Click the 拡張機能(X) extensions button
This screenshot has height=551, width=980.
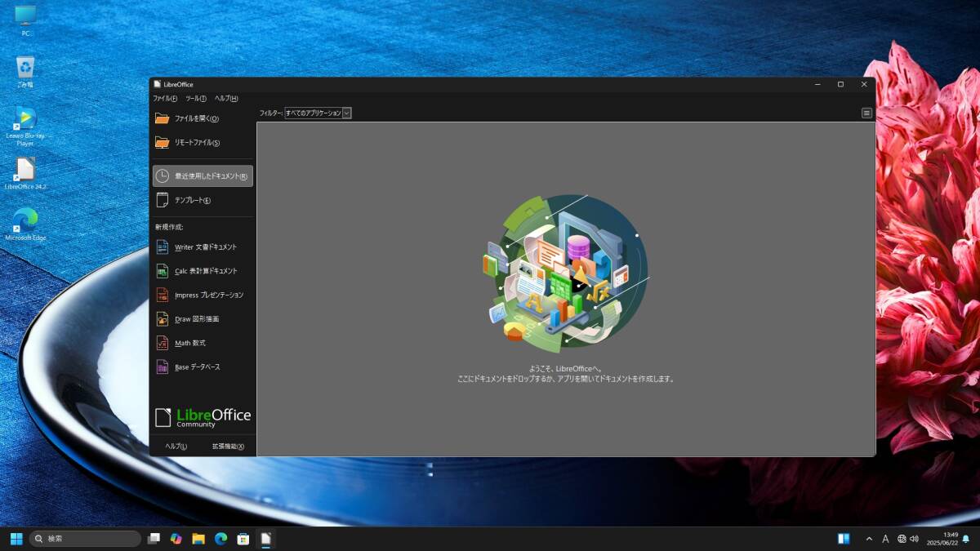click(228, 447)
